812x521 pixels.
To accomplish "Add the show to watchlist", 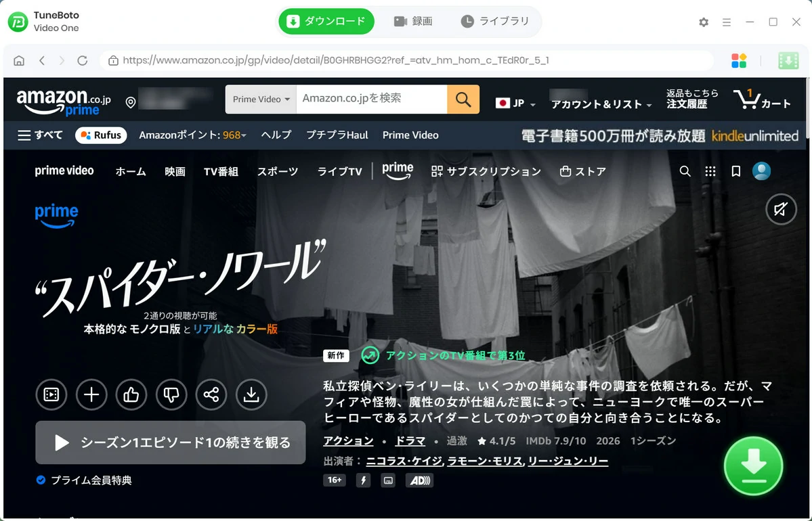I will tap(91, 394).
